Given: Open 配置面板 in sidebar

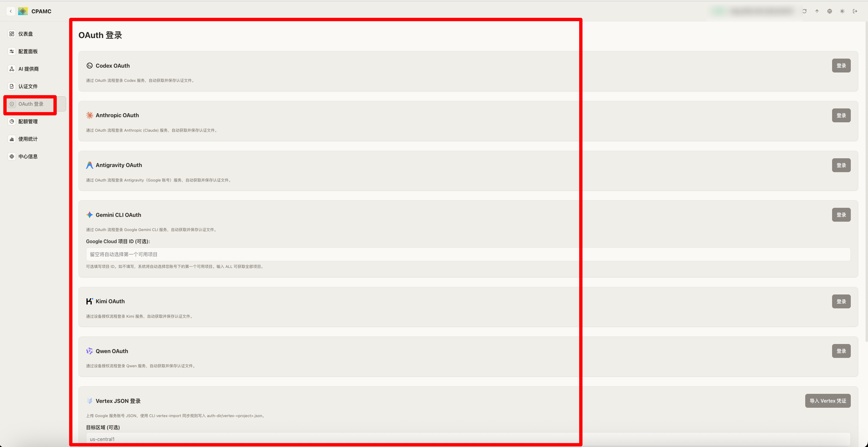Looking at the screenshot, I should (x=28, y=51).
